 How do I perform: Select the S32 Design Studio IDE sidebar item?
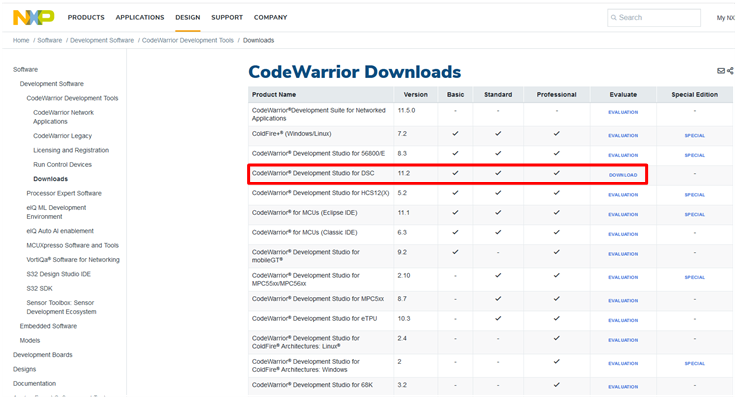point(58,274)
